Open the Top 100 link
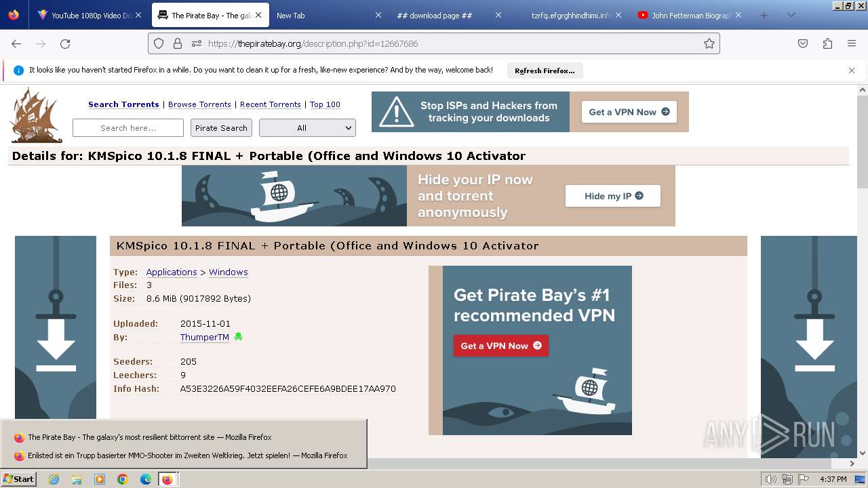The width and height of the screenshot is (868, 488). (325, 104)
